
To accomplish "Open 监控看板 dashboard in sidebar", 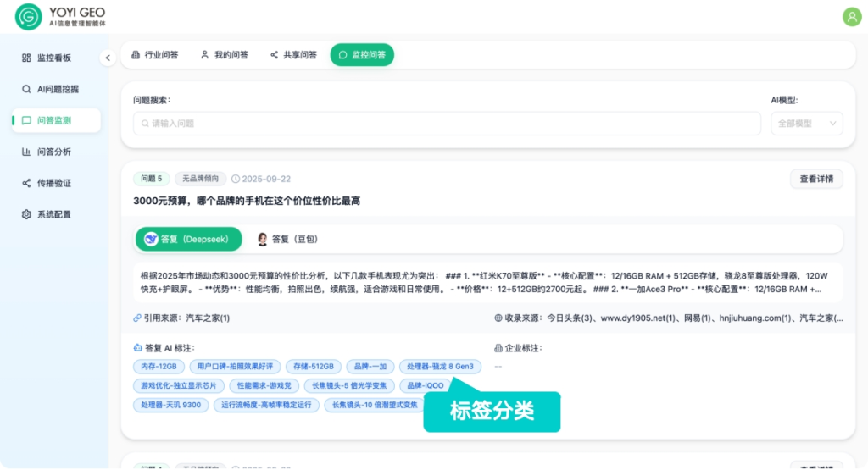I will coord(53,58).
